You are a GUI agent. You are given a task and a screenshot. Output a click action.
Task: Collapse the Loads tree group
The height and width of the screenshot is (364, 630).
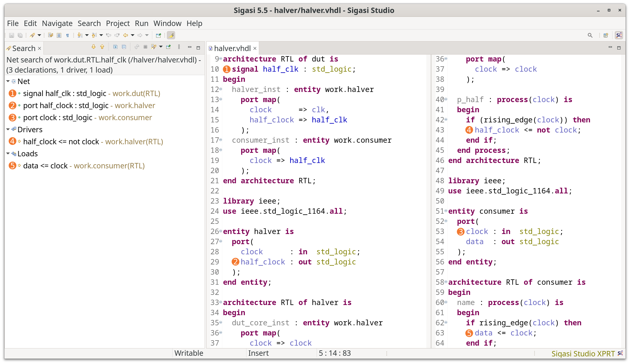(x=8, y=154)
